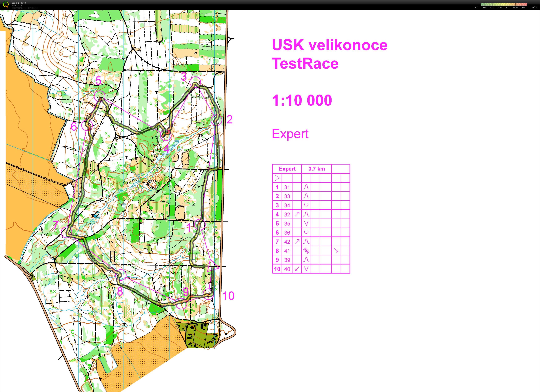Click control code "41" in the table
540x392 pixels.
click(x=287, y=251)
